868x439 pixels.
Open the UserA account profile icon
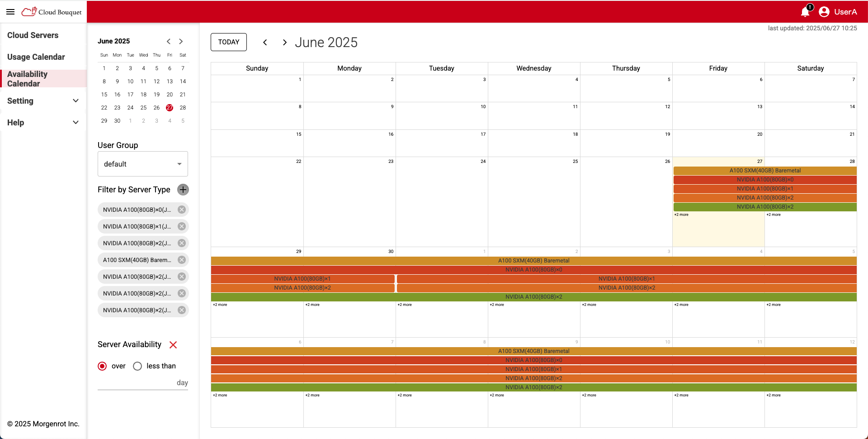tap(824, 12)
